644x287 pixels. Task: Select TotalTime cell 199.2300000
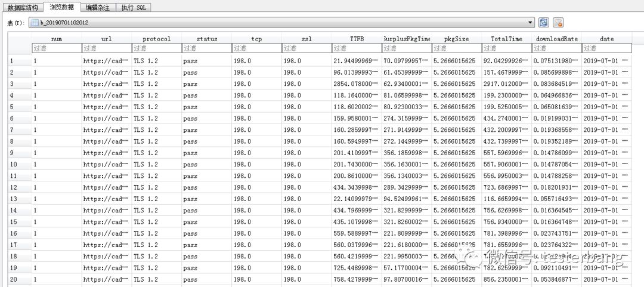pyautogui.click(x=507, y=95)
